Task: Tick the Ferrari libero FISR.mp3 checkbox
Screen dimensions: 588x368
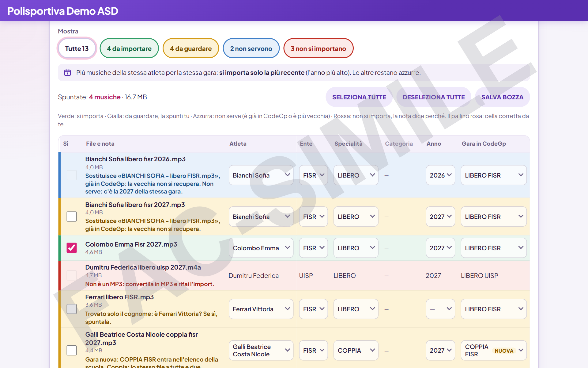Action: [x=72, y=309]
